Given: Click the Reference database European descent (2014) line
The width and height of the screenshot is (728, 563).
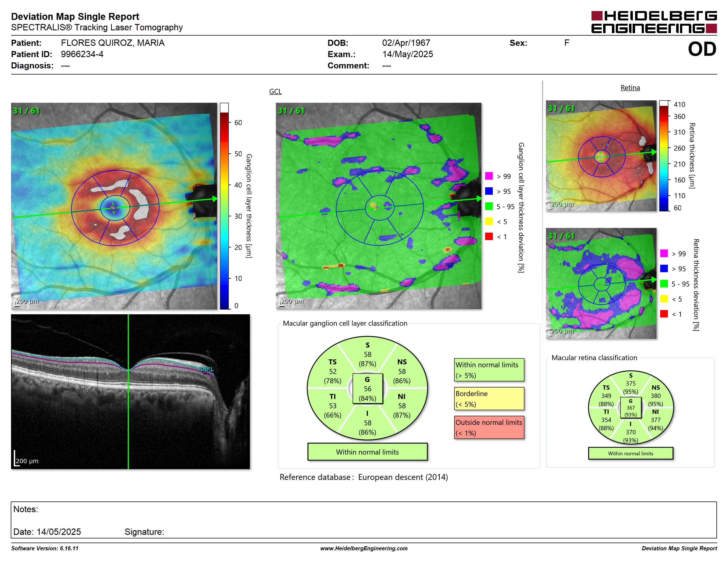Looking at the screenshot, I should (x=364, y=477).
